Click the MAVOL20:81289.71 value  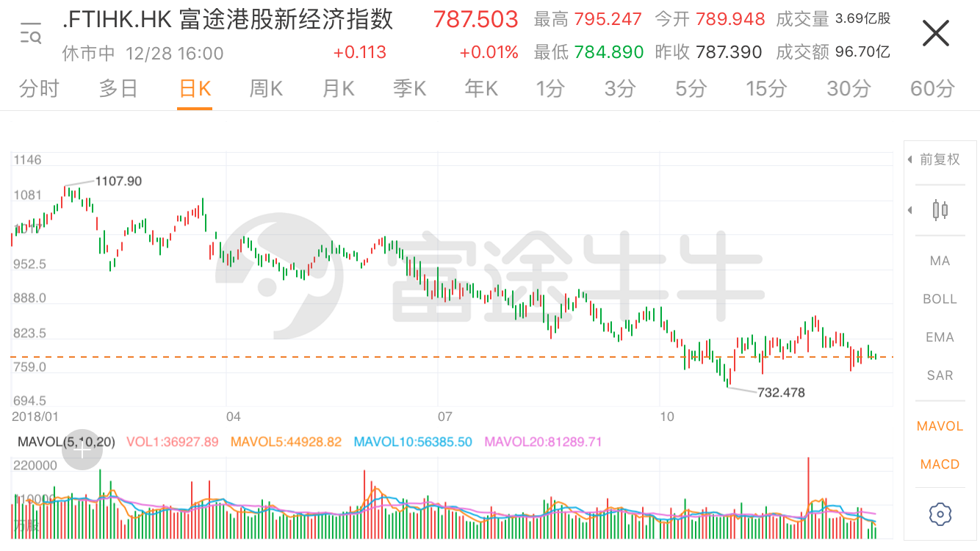543,442
